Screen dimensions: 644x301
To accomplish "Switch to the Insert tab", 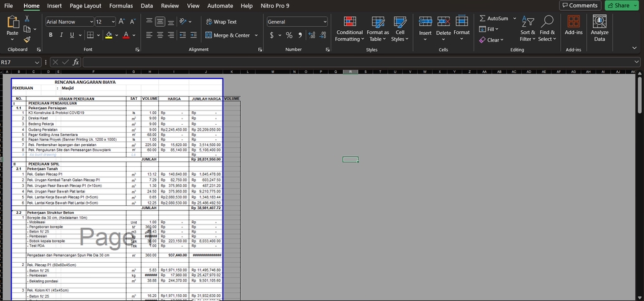I will click(54, 6).
